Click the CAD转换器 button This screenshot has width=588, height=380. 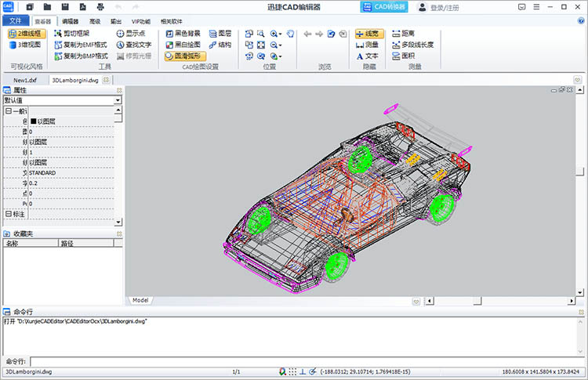pyautogui.click(x=384, y=7)
